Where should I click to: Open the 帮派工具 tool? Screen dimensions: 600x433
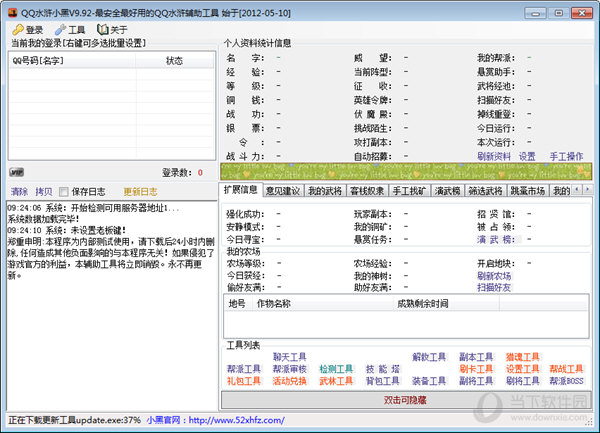click(x=244, y=369)
